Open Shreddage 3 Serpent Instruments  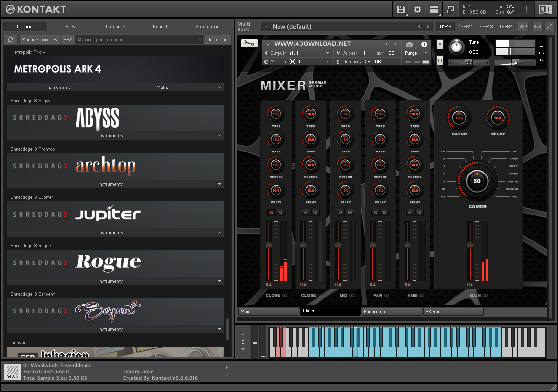[x=111, y=329]
